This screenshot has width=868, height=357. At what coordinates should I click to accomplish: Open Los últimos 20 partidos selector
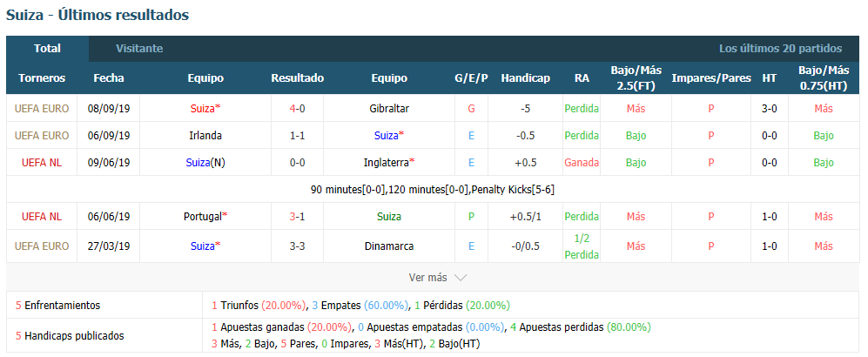780,49
